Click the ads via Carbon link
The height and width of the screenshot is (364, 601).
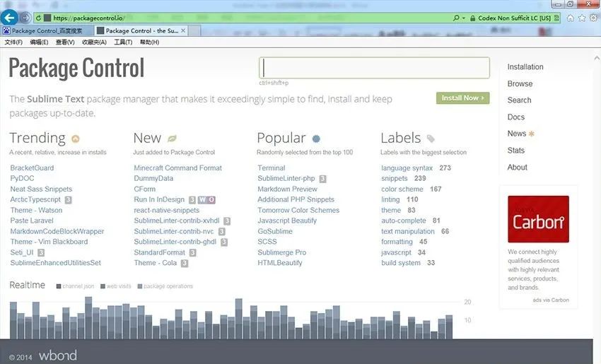(550, 300)
